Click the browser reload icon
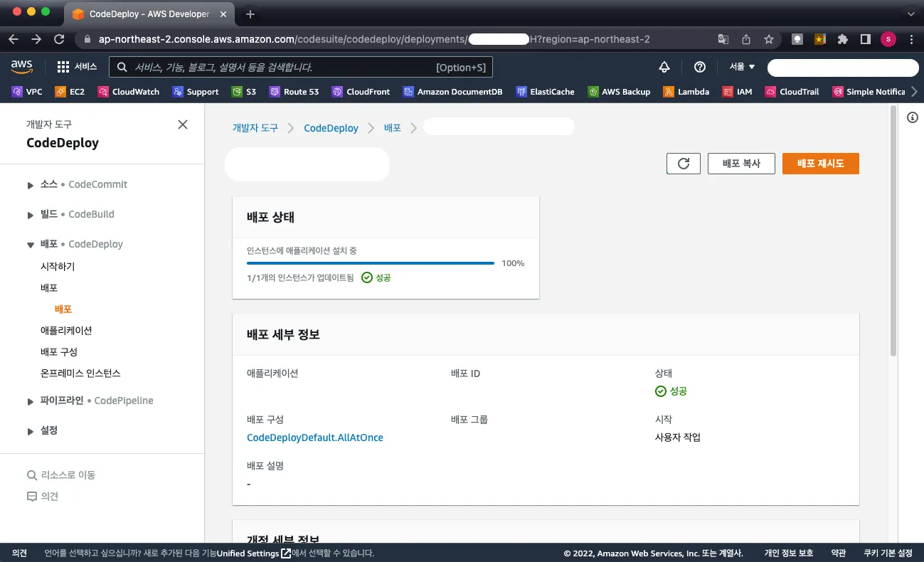The image size is (924, 562). (59, 40)
